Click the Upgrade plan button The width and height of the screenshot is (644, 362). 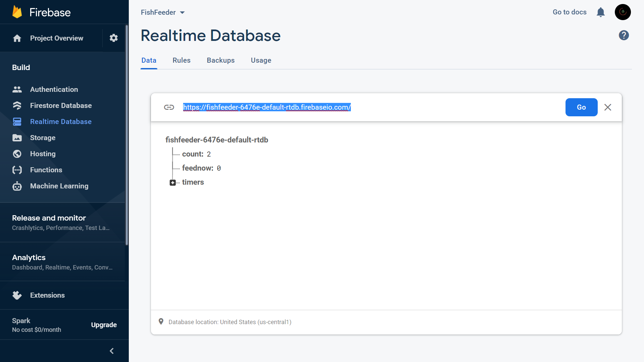coord(104,325)
